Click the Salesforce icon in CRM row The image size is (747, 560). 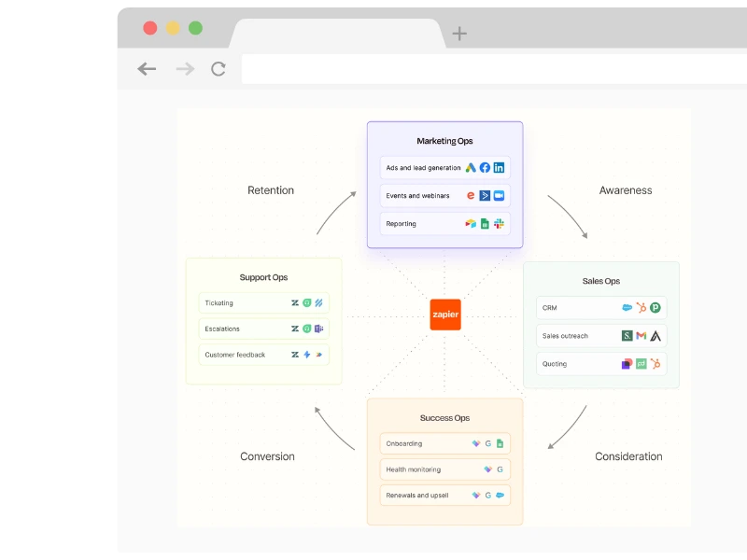coord(627,308)
